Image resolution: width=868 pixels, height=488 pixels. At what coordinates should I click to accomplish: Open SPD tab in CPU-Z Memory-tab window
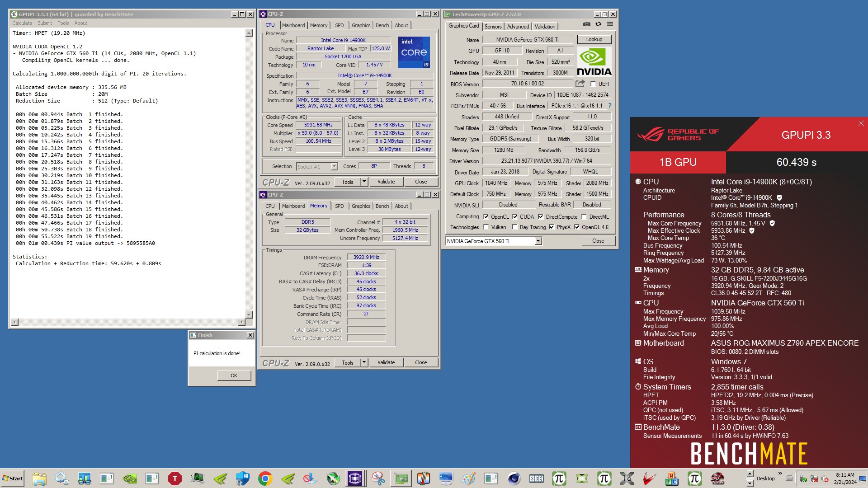(339, 206)
